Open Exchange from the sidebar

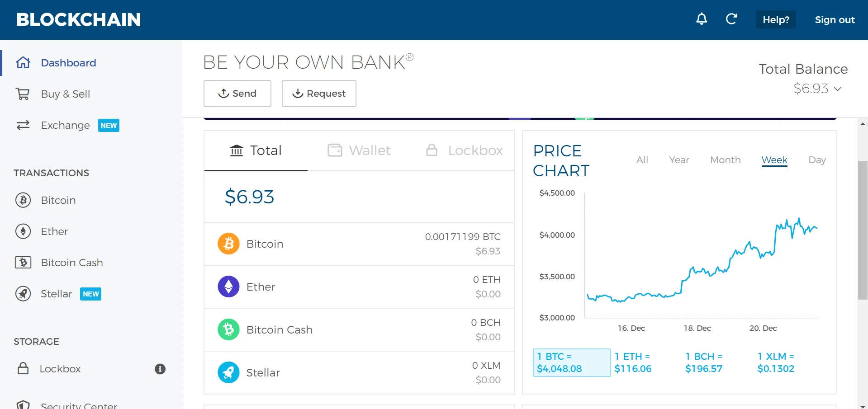click(65, 125)
